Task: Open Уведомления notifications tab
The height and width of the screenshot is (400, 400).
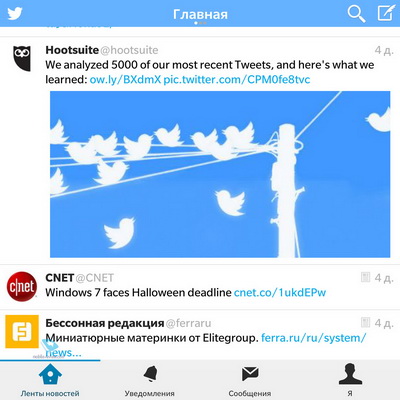Action: (150, 380)
